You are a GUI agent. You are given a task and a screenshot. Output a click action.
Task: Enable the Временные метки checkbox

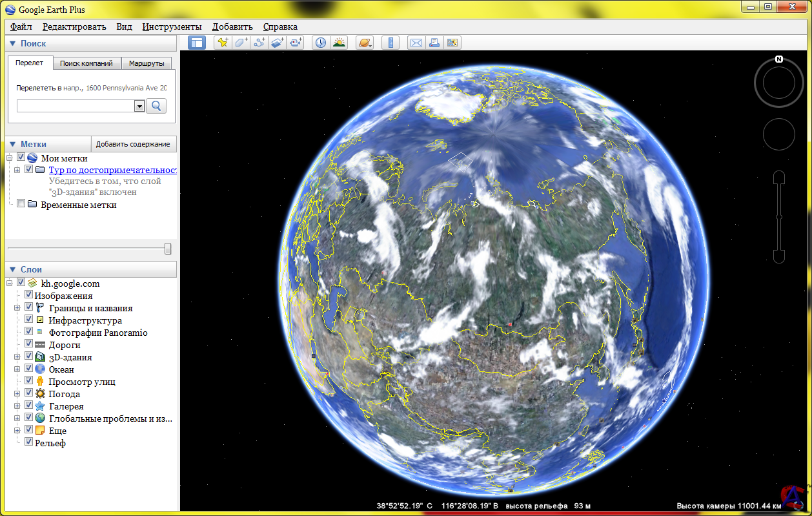click(x=21, y=204)
